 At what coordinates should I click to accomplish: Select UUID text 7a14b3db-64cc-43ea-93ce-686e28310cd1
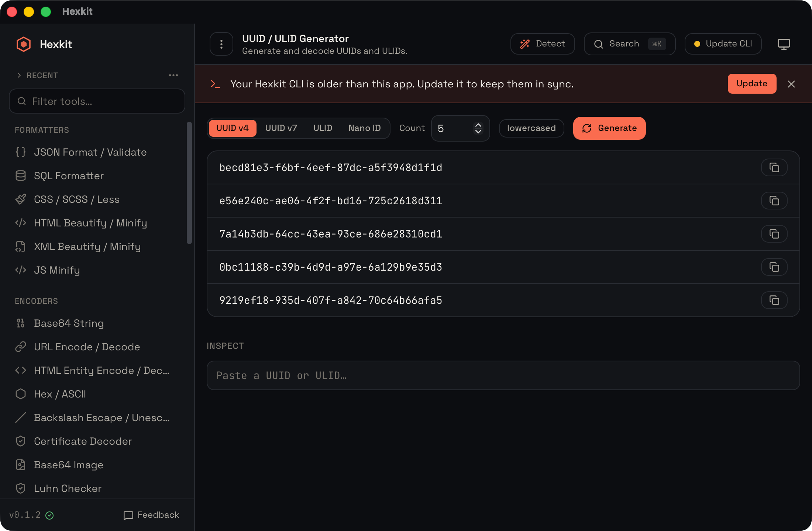(331, 234)
